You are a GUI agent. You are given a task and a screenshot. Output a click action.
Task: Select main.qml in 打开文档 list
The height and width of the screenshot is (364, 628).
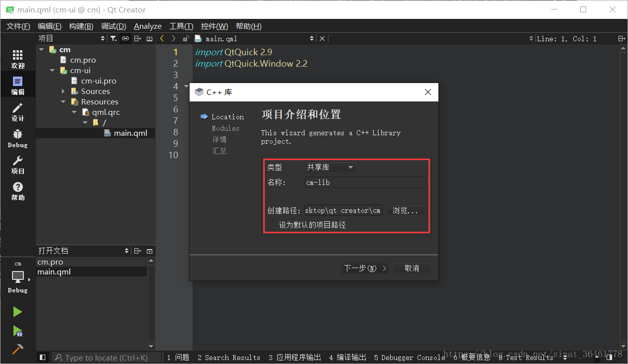pos(54,272)
